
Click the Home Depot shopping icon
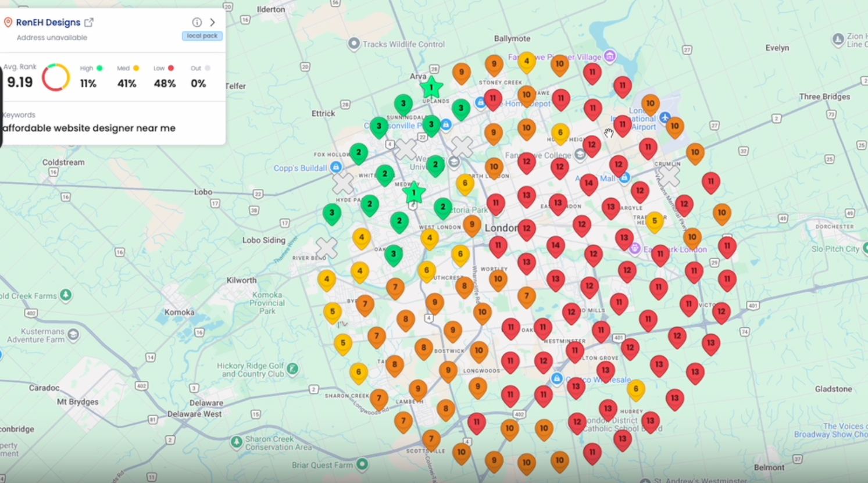[x=480, y=103]
